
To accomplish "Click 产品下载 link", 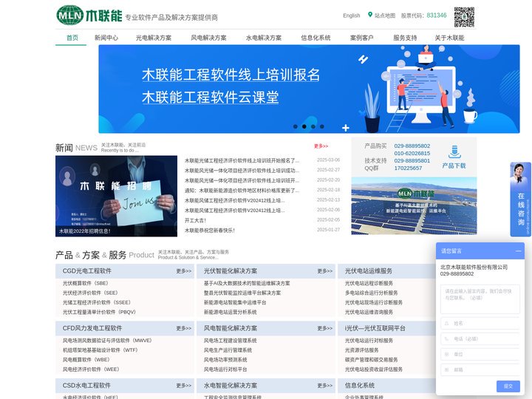I will [454, 166].
